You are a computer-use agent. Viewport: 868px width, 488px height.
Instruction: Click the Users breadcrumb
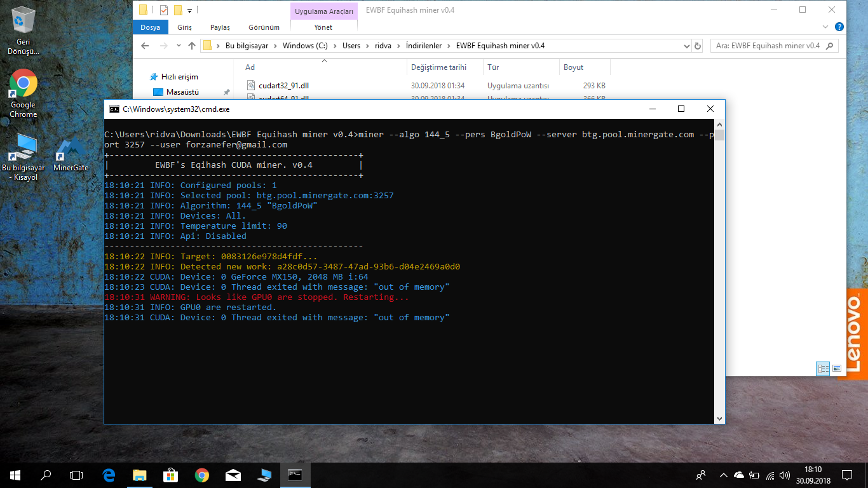point(351,46)
